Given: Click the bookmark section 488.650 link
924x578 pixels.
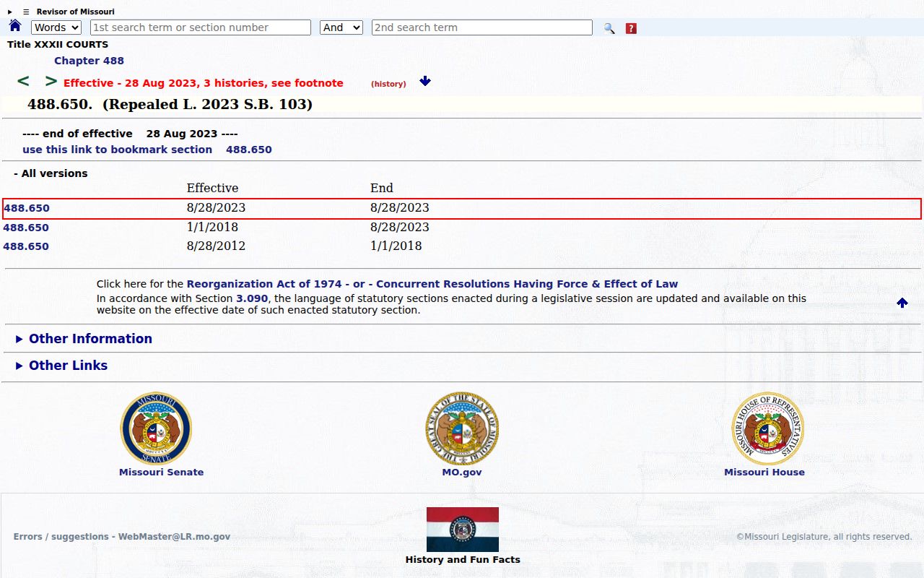Looking at the screenshot, I should (x=147, y=150).
